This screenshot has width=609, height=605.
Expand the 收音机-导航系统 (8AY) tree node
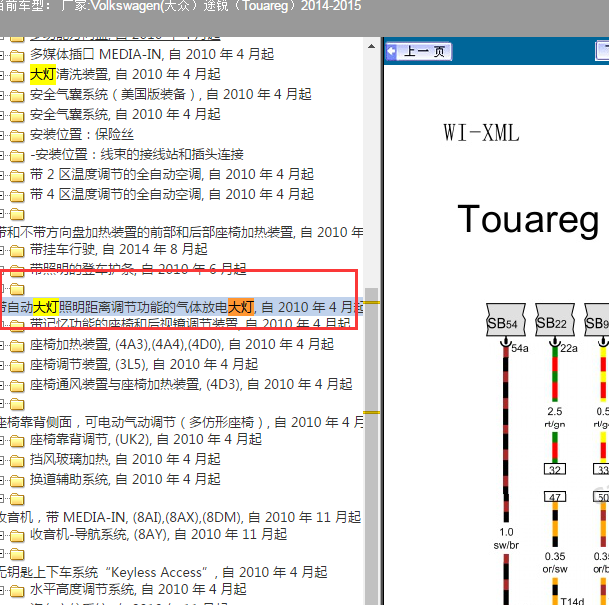point(2,536)
